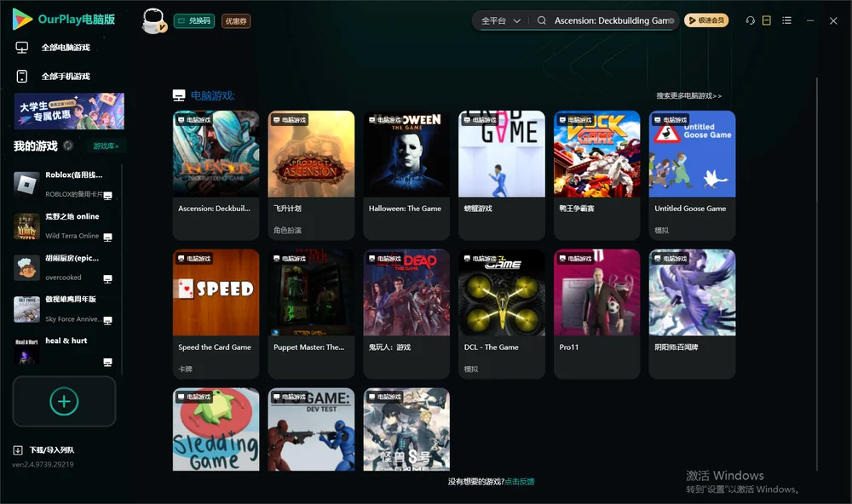This screenshot has height=504, width=852.
Task: Open heal & hurt sidebar icon
Action: click(26, 351)
